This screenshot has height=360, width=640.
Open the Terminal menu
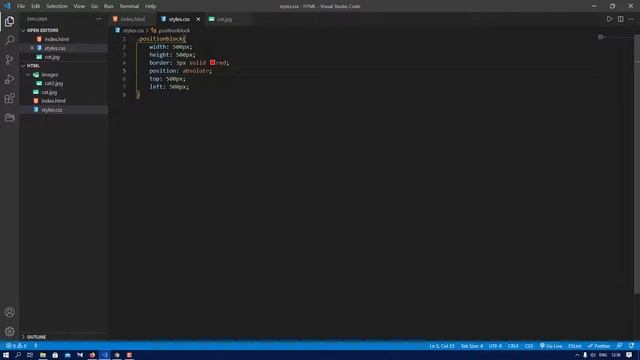[129, 6]
